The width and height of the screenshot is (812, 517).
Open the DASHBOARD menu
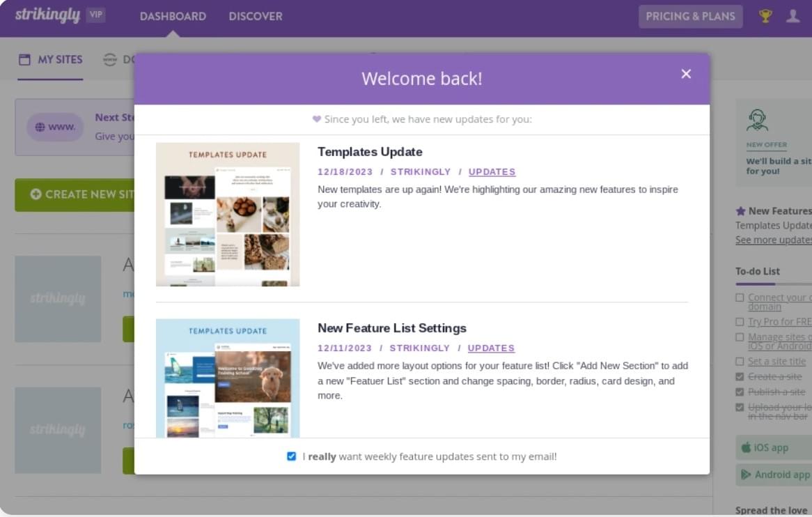(173, 16)
